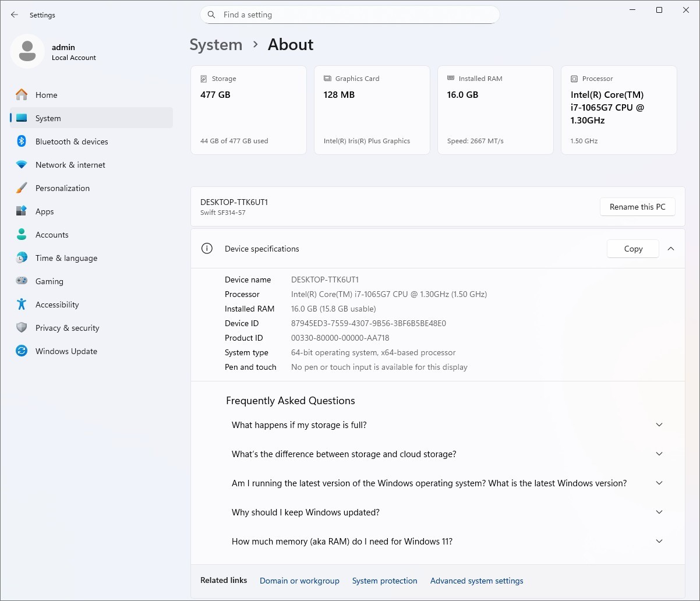Screen dimensions: 700x601
Task: Select Bluetooth & devices in sidebar
Action: [92, 142]
